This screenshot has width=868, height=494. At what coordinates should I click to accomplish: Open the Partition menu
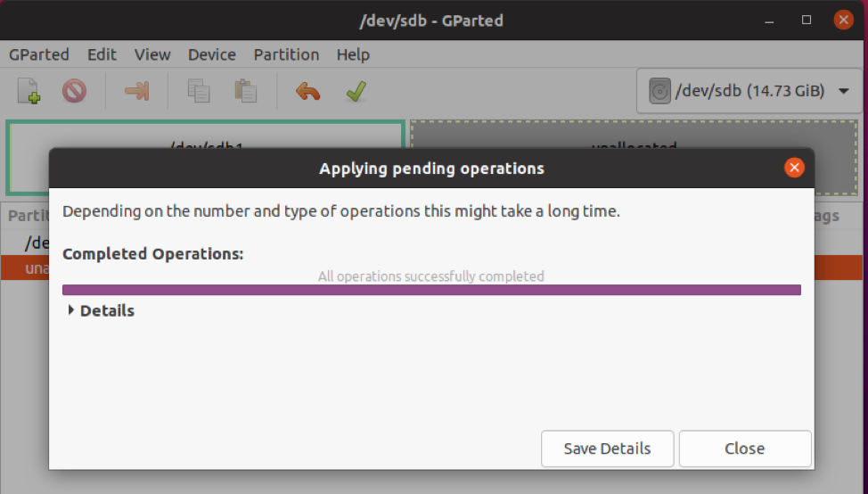286,54
